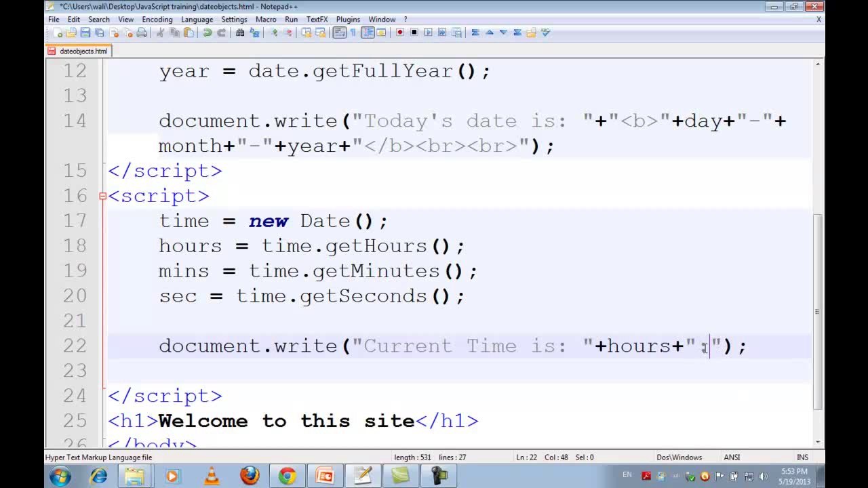
Task: Open the Search menu
Action: (x=99, y=20)
